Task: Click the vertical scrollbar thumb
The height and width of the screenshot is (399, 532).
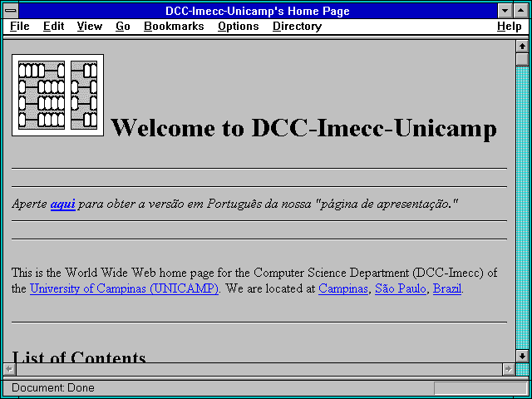Action: click(x=522, y=59)
